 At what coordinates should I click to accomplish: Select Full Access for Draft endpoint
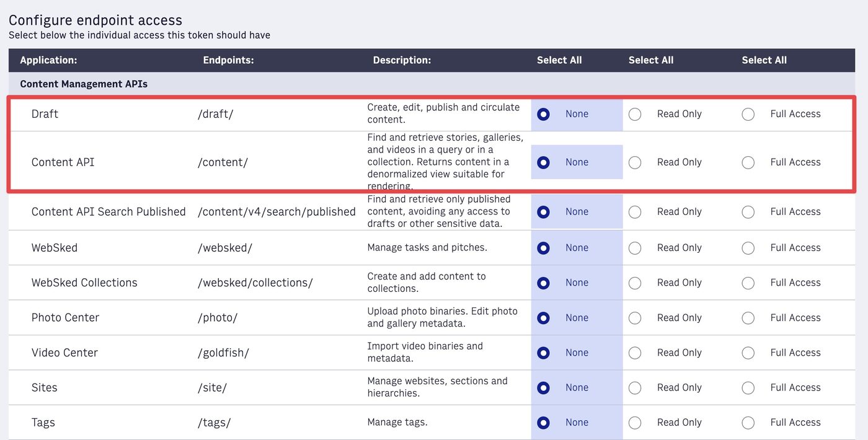(x=748, y=114)
